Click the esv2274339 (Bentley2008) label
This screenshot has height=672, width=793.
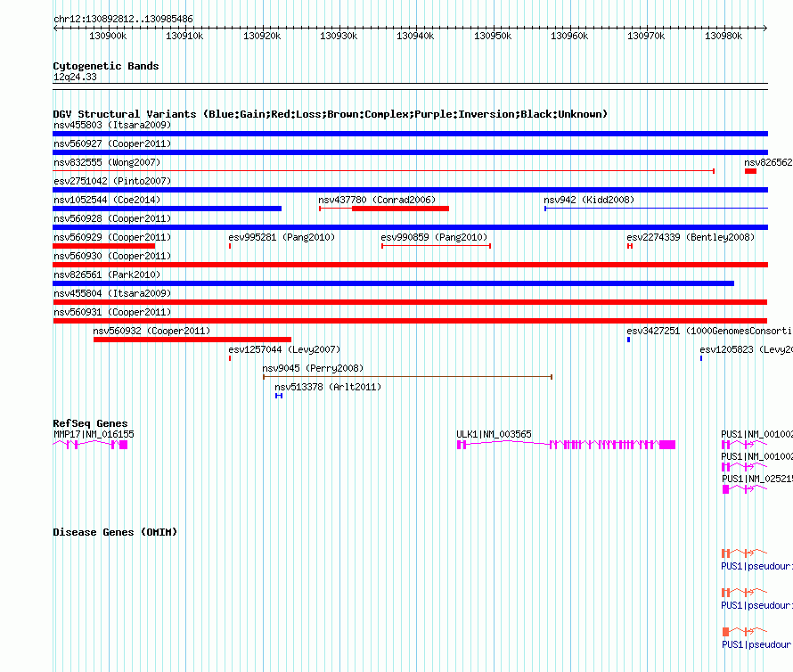(691, 237)
